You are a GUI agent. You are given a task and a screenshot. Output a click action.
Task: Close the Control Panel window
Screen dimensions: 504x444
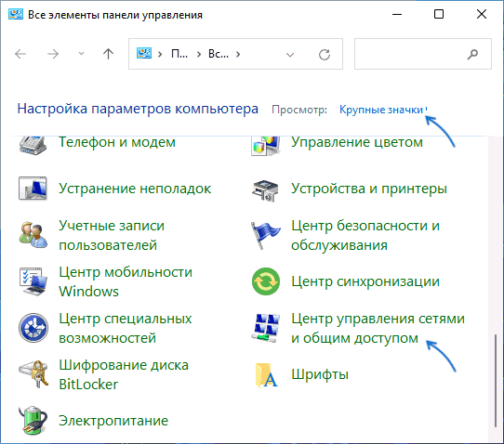(x=482, y=14)
